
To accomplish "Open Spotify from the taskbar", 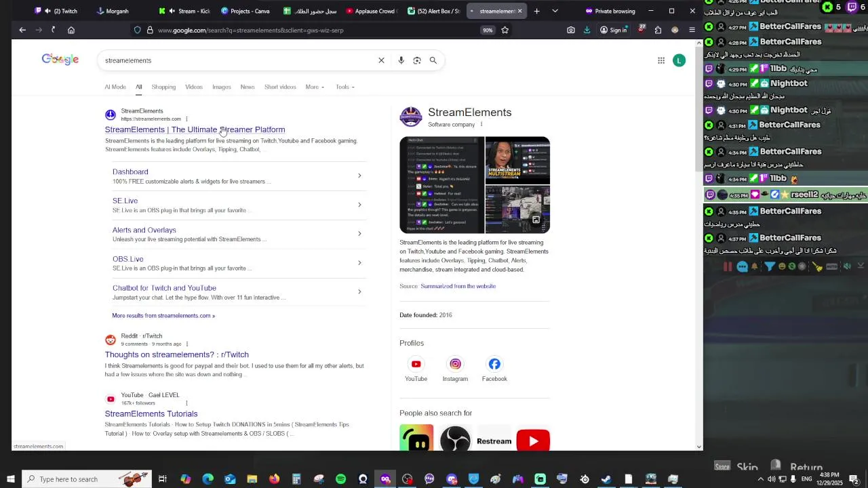I will (x=340, y=479).
